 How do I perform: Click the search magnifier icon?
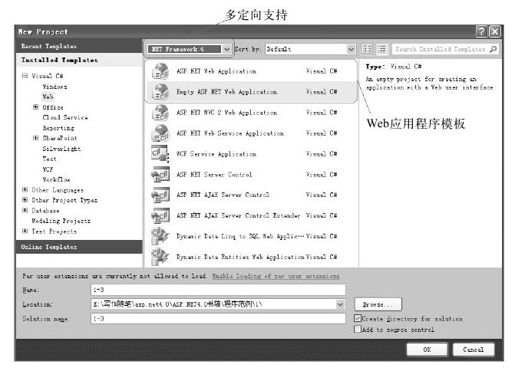[493, 49]
